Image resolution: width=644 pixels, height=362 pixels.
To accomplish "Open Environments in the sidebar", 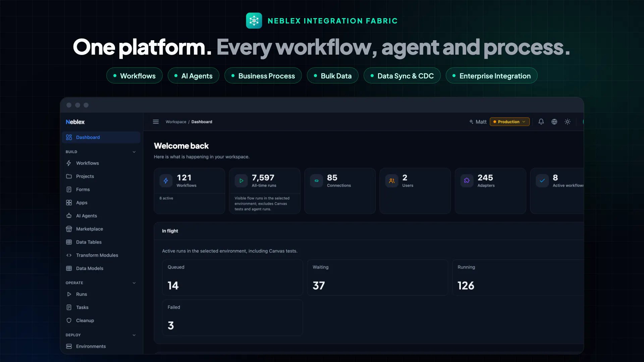I will coord(101,347).
